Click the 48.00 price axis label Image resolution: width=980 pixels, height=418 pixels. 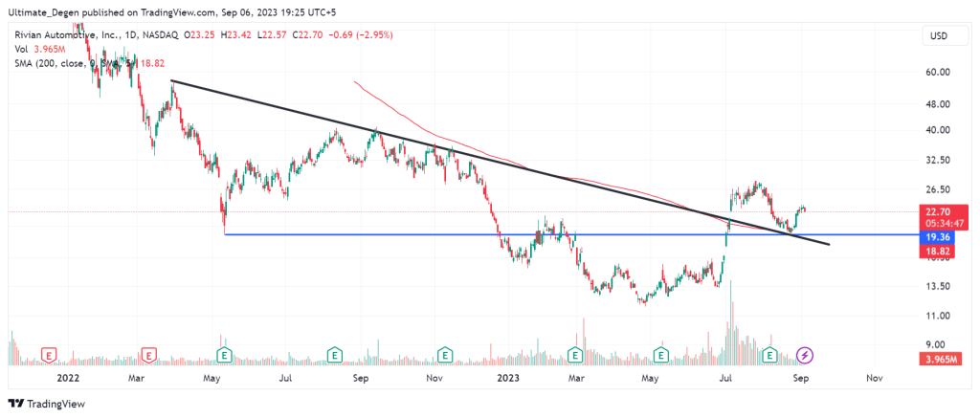point(939,103)
